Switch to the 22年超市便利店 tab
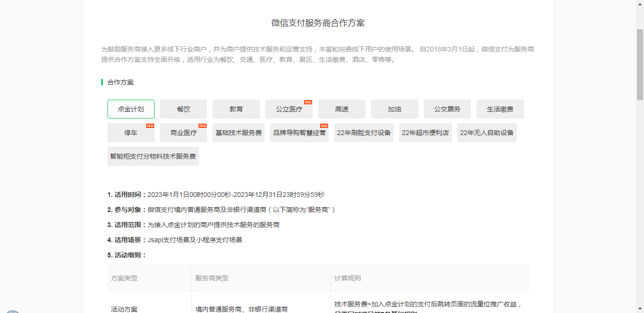 [425, 133]
